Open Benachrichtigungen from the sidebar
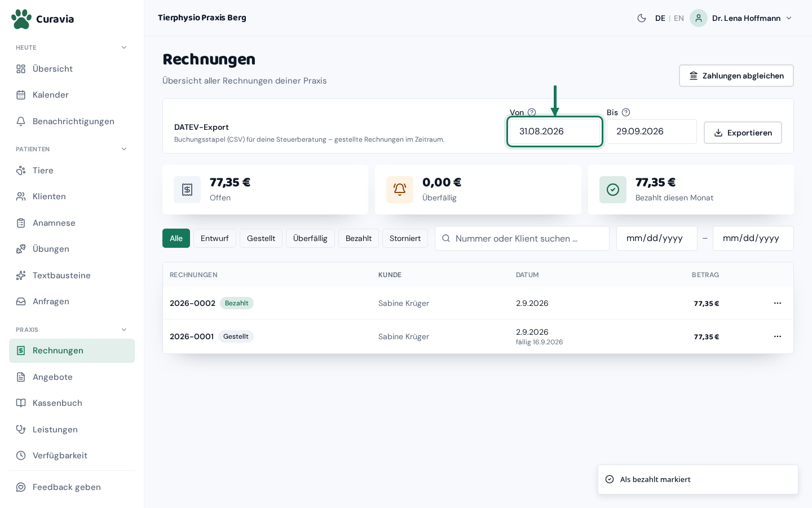Image resolution: width=812 pixels, height=508 pixels. click(72, 121)
